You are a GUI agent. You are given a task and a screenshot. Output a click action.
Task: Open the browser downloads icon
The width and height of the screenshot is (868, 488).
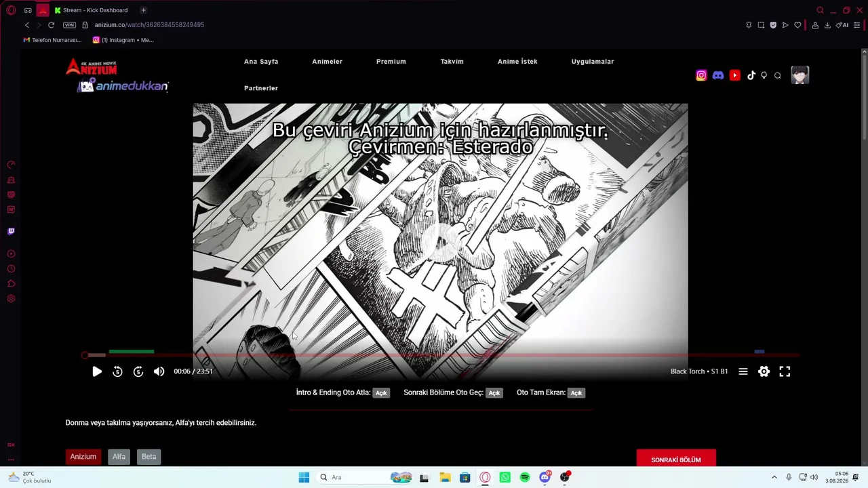click(x=827, y=25)
